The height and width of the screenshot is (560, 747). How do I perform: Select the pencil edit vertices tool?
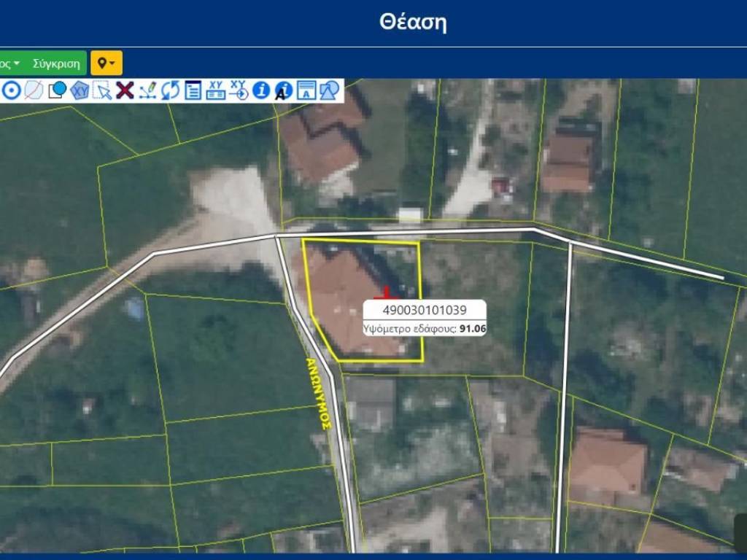tap(147, 90)
